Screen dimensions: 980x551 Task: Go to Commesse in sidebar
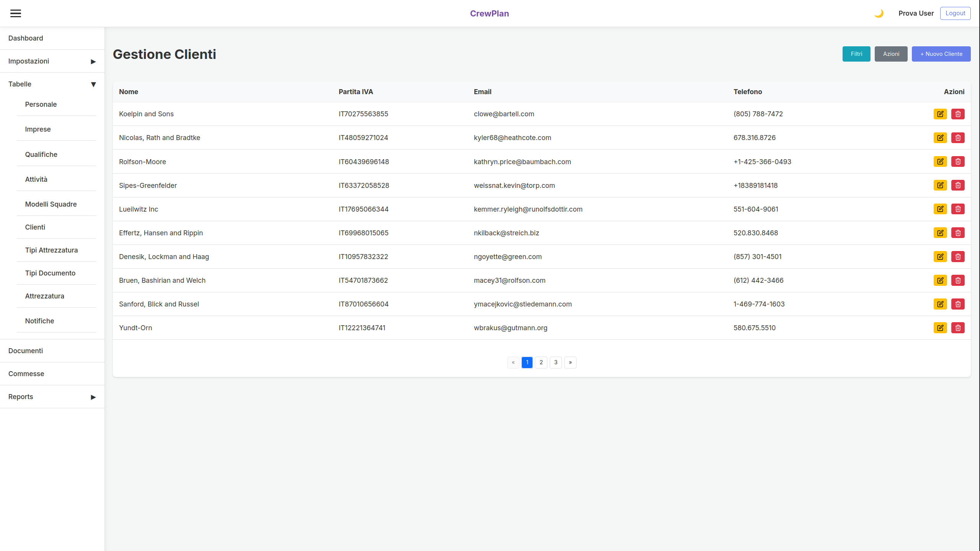pos(26,374)
